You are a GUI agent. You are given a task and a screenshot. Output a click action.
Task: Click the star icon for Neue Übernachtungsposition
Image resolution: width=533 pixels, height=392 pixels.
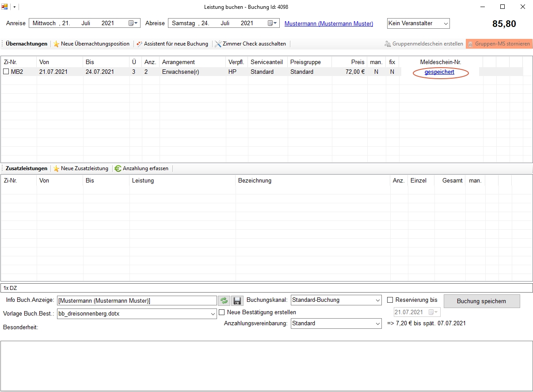click(57, 44)
